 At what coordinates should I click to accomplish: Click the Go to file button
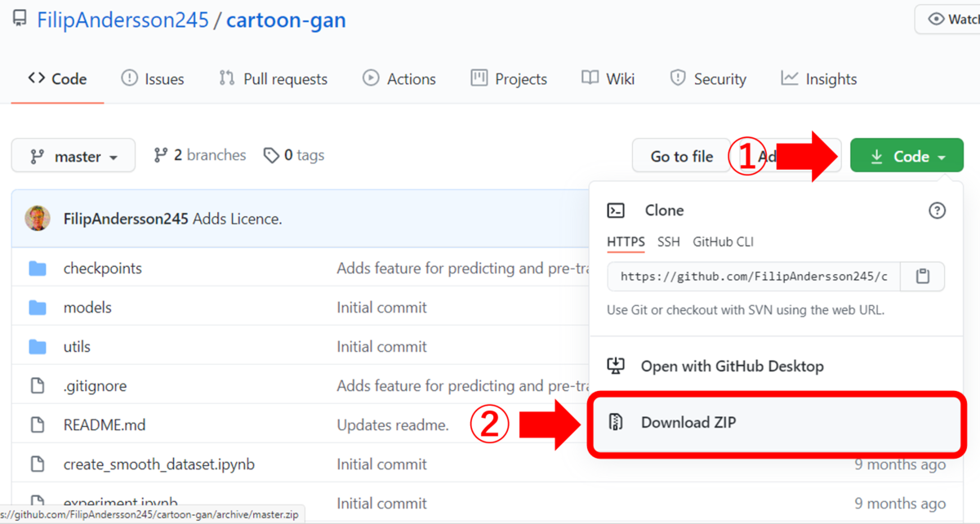pos(681,156)
